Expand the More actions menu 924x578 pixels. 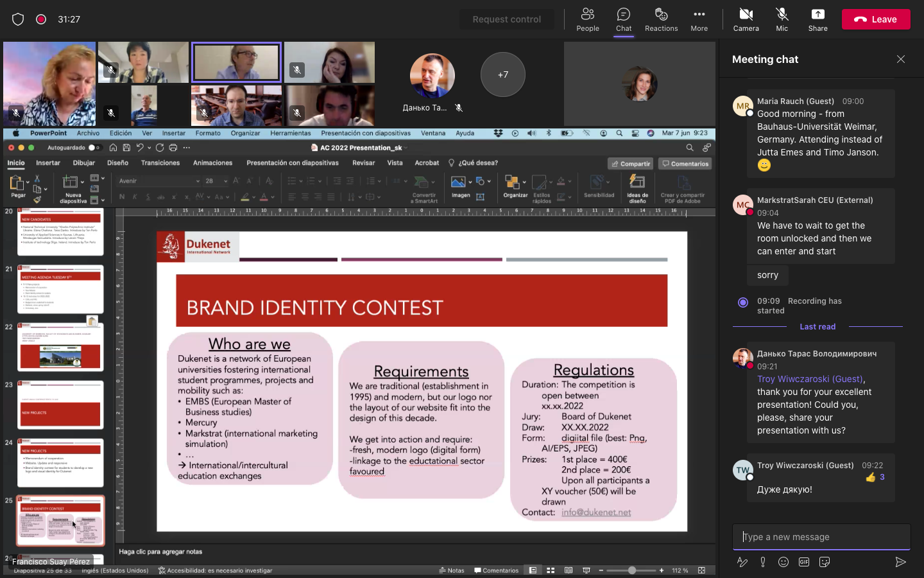pyautogui.click(x=699, y=19)
